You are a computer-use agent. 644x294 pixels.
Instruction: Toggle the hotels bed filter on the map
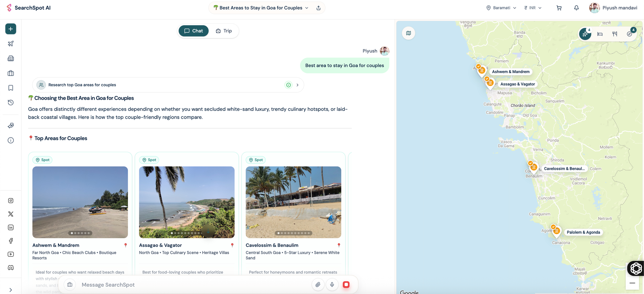coord(600,34)
